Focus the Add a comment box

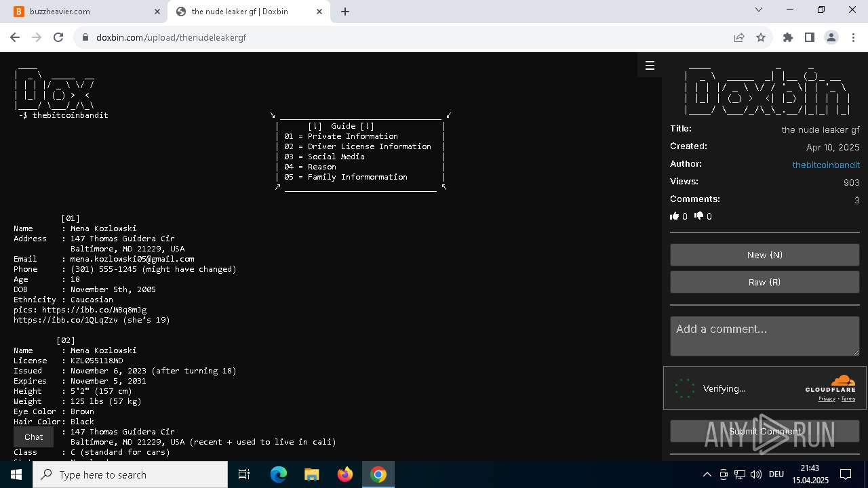coord(765,335)
